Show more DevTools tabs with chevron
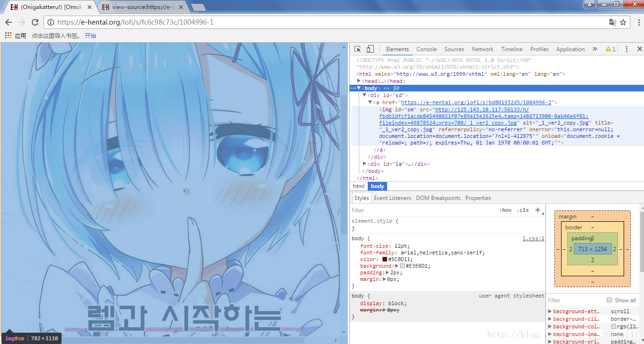644x344 pixels. point(595,49)
